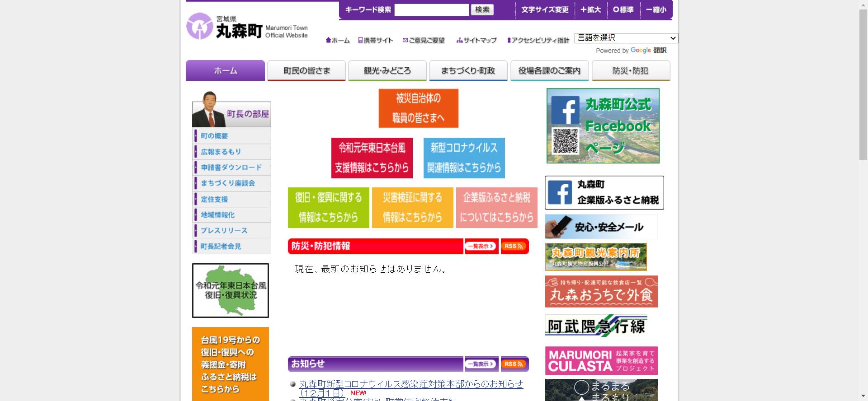Click the お知らせ RSS icon
The image size is (868, 401).
coord(514,364)
